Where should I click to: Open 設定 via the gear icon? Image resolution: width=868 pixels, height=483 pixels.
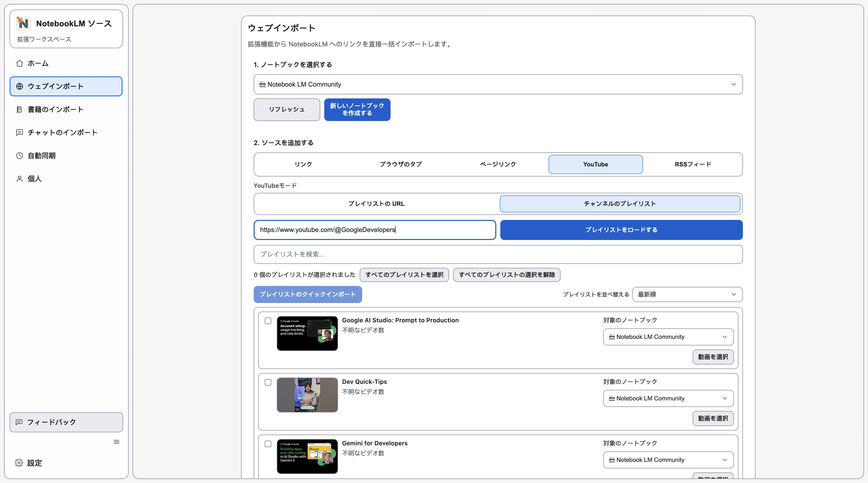pyautogui.click(x=34, y=463)
